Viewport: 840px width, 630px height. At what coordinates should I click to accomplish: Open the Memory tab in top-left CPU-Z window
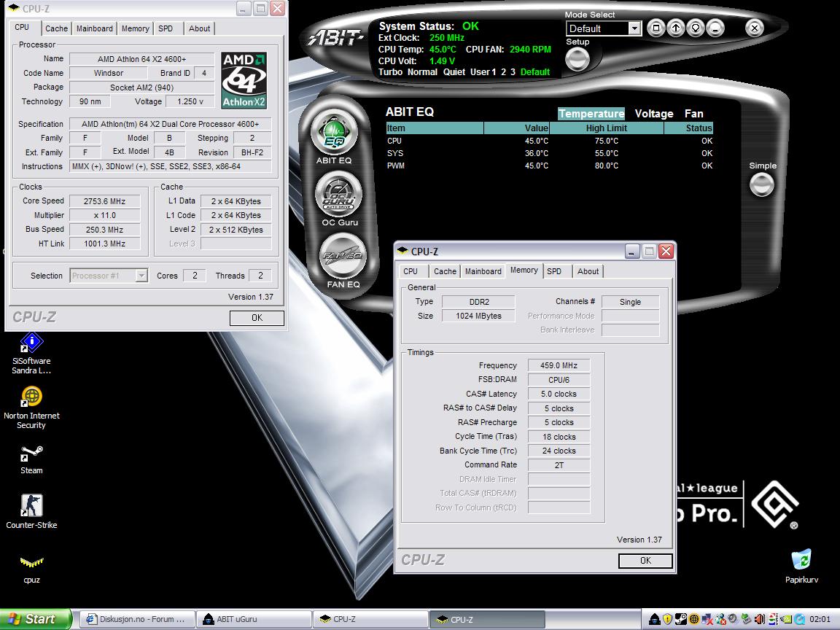pos(135,28)
